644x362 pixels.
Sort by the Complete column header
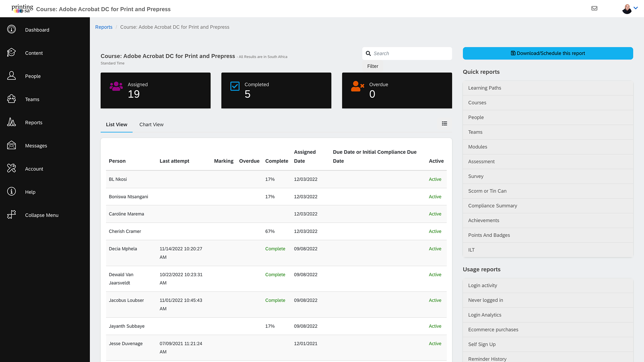277,161
